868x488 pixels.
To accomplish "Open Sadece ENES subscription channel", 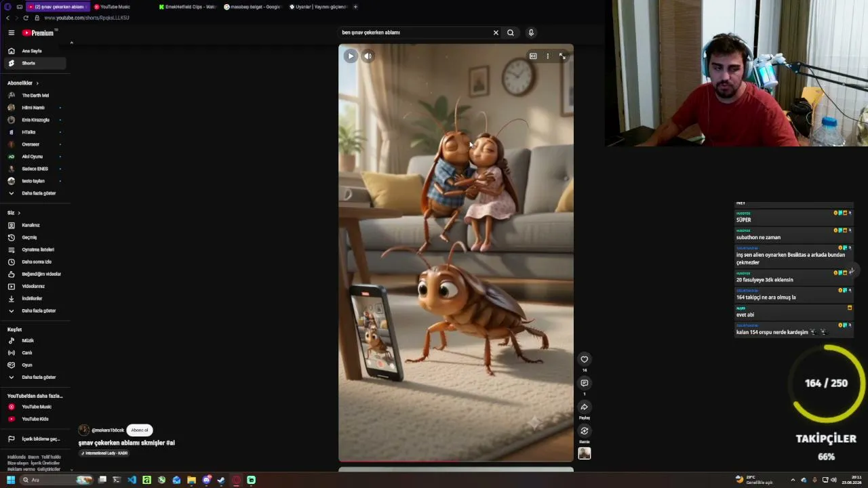I will (34, 169).
